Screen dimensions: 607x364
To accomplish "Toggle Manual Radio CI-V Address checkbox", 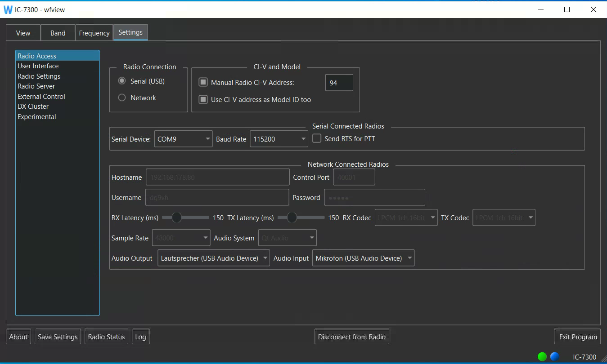I will [x=203, y=83].
